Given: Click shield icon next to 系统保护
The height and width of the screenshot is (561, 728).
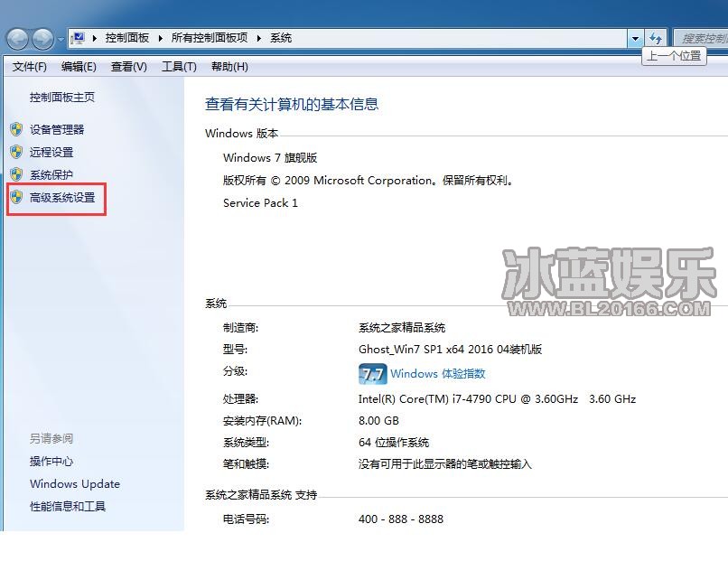Looking at the screenshot, I should click(x=16, y=174).
